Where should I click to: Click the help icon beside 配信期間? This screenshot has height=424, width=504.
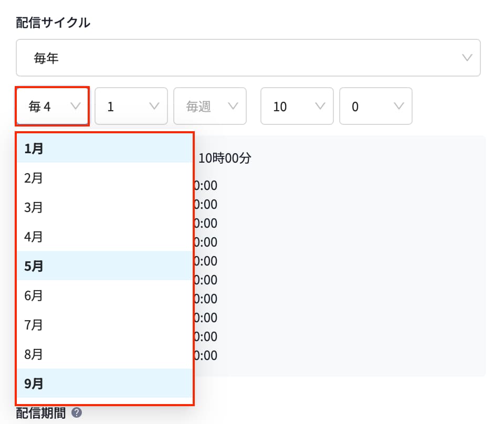coord(77,413)
